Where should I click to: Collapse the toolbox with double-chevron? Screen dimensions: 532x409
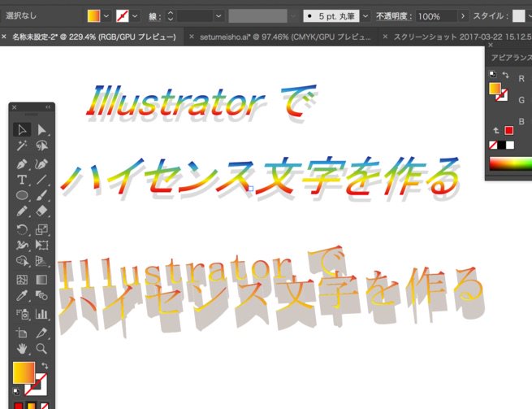coord(48,107)
